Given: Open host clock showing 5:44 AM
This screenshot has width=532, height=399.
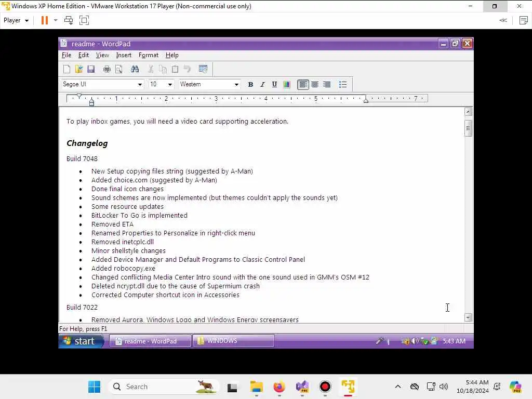Looking at the screenshot, I should (x=473, y=387).
